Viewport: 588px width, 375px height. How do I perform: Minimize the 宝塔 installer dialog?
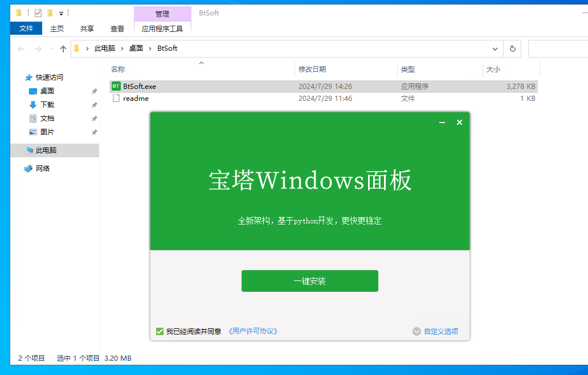tap(442, 123)
